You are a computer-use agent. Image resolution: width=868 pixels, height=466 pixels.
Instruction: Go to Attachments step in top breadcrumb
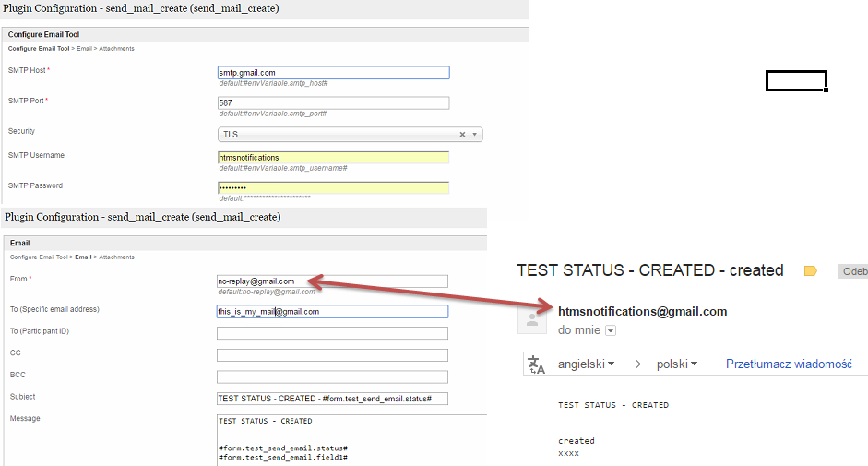pyautogui.click(x=119, y=49)
